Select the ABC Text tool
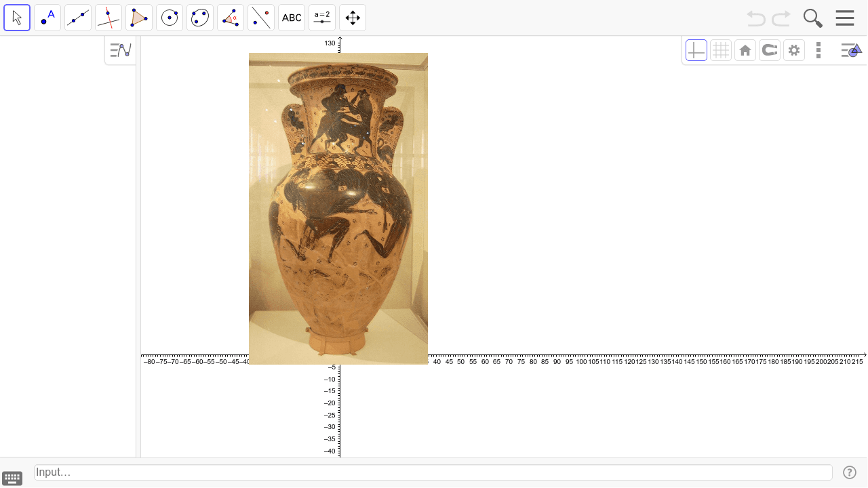The width and height of the screenshot is (868, 488). pos(292,18)
